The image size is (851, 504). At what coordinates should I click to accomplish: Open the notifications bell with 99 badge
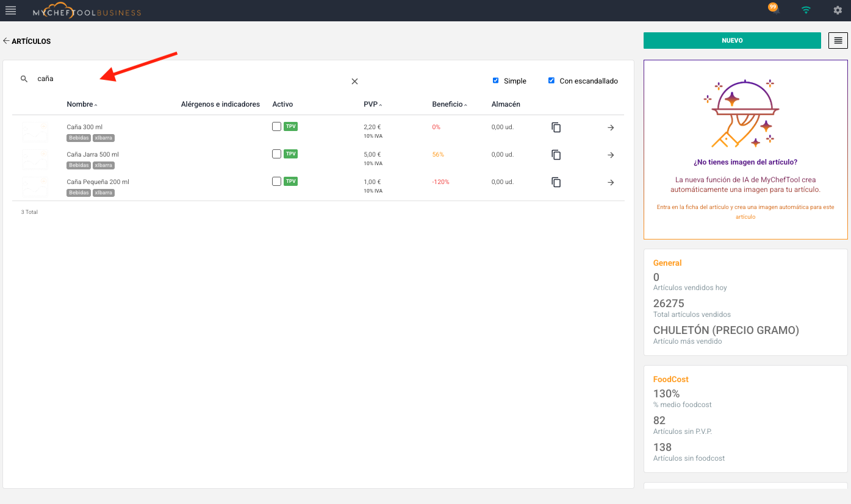(774, 10)
